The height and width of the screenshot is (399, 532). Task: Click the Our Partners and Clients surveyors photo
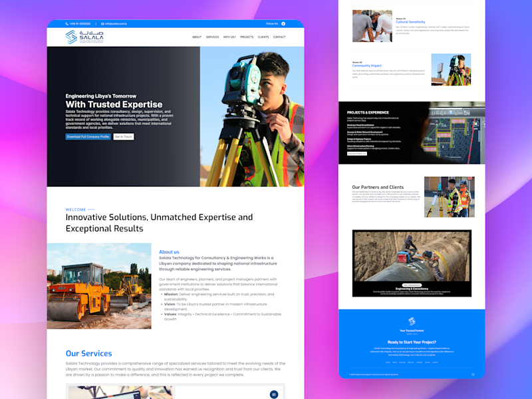450,197
